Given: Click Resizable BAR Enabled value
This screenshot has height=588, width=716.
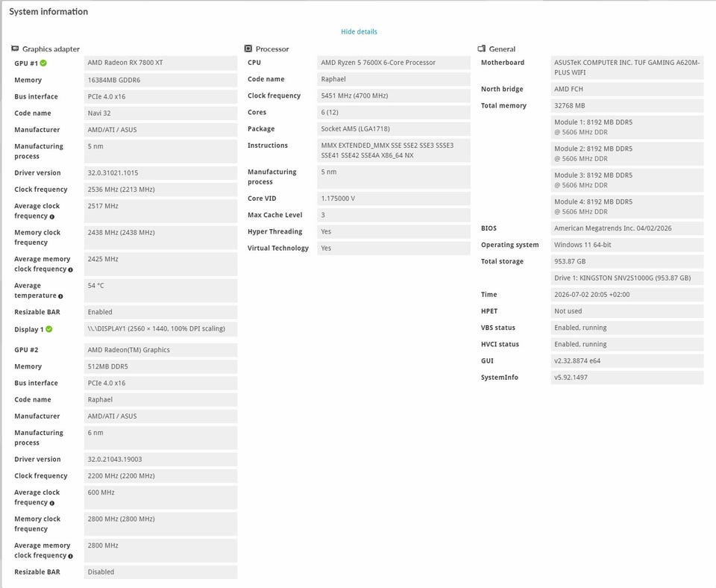Looking at the screenshot, I should (x=161, y=312).
